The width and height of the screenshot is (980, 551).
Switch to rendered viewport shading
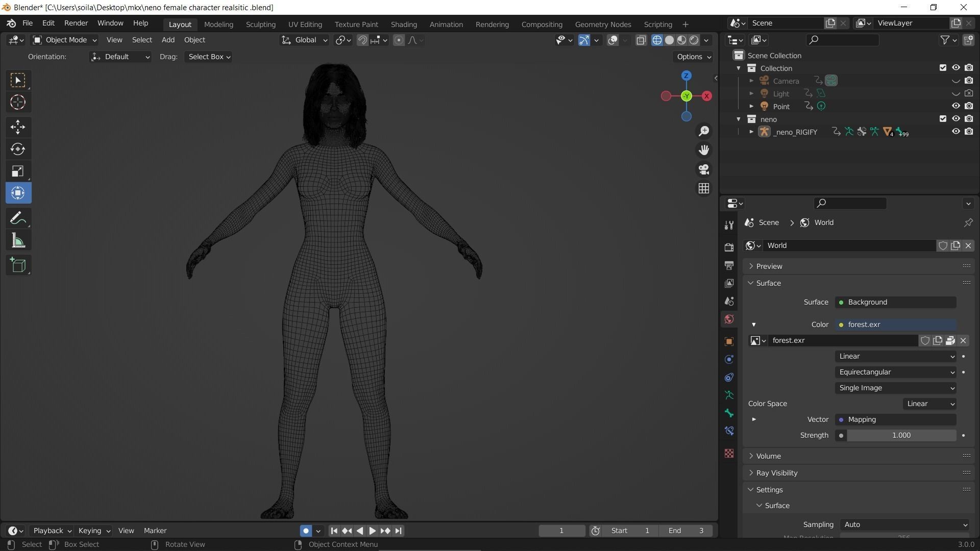tap(694, 40)
